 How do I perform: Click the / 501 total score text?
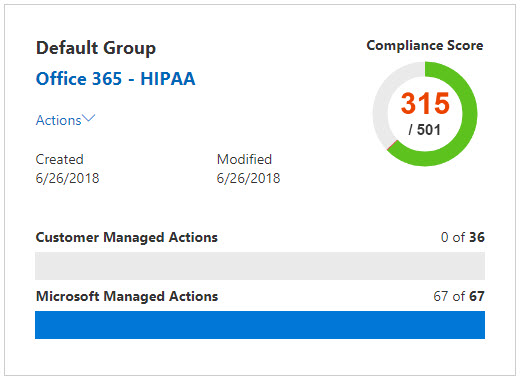pos(425,130)
